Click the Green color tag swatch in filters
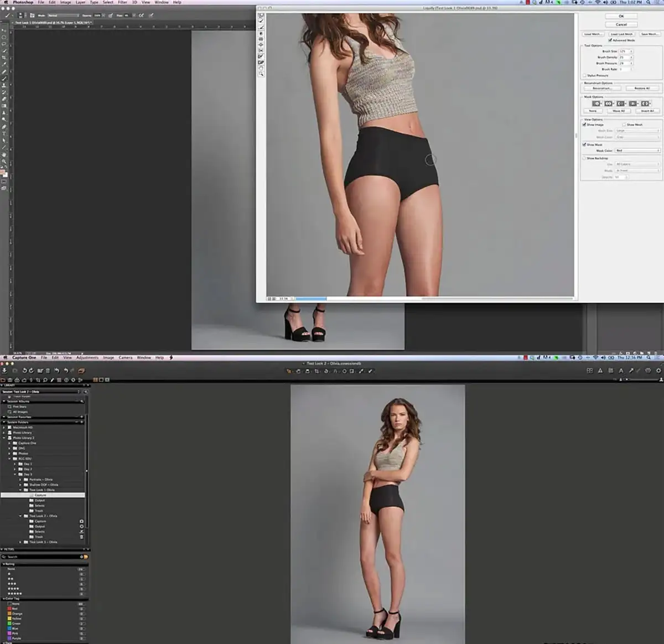 tap(9, 624)
